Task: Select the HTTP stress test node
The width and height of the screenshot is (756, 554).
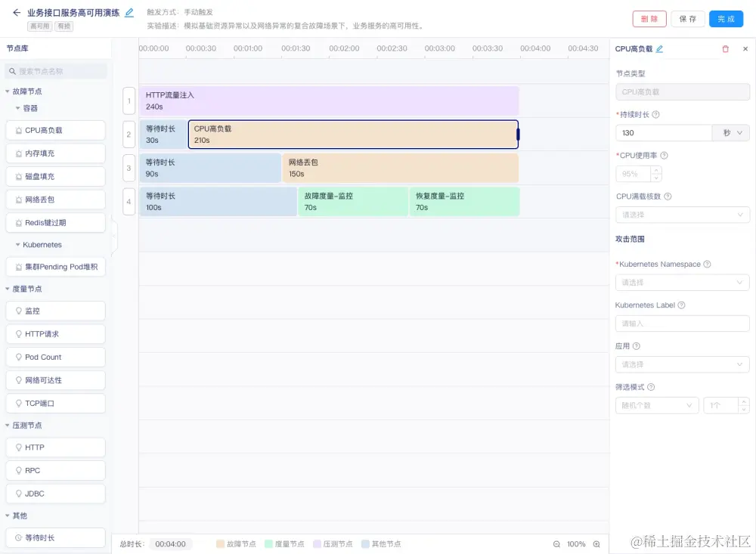Action: tap(55, 447)
